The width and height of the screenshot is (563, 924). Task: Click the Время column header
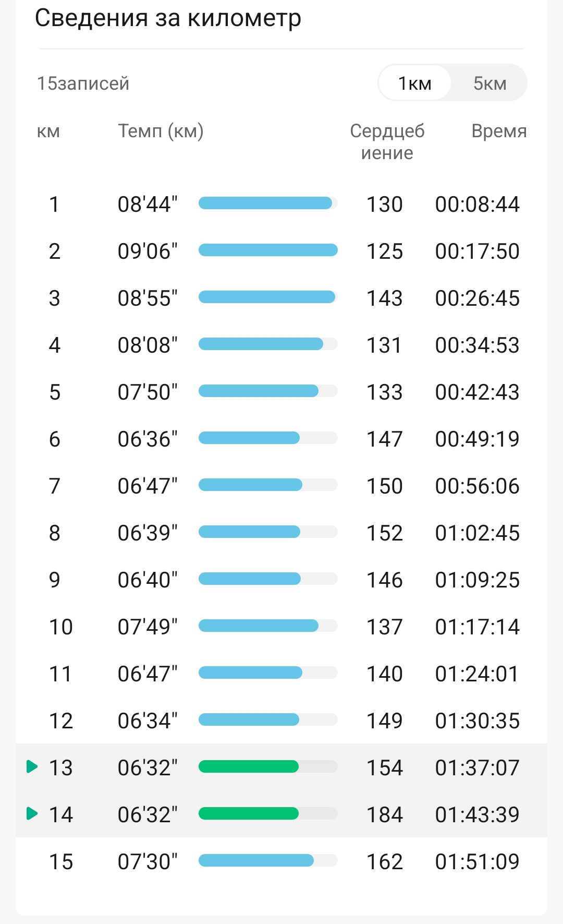click(x=499, y=131)
